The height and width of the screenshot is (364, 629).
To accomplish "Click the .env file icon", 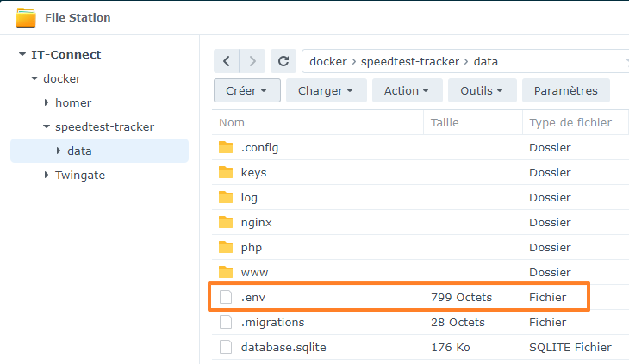I will coord(226,297).
